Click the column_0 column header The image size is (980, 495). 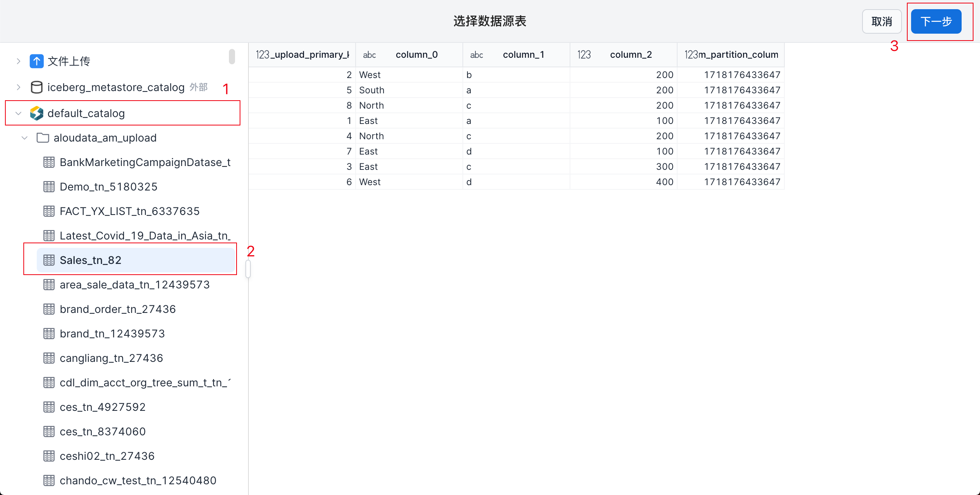coord(416,55)
